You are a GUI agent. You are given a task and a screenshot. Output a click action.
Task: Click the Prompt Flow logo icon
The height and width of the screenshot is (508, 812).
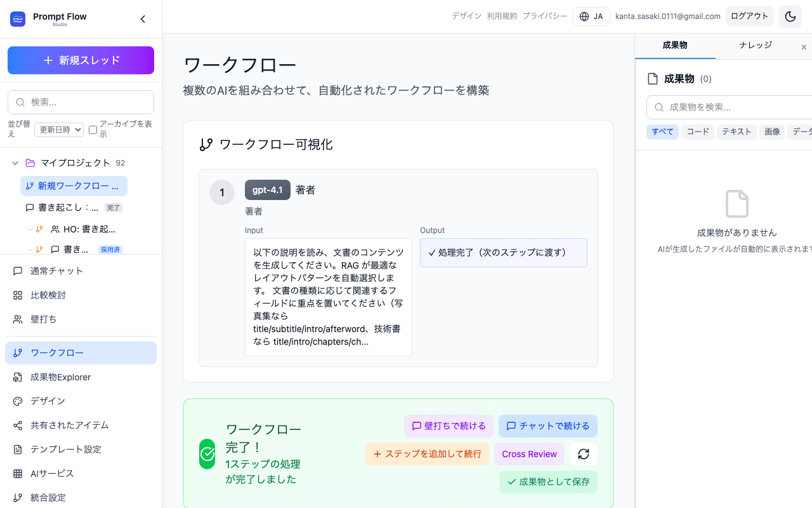coord(18,19)
